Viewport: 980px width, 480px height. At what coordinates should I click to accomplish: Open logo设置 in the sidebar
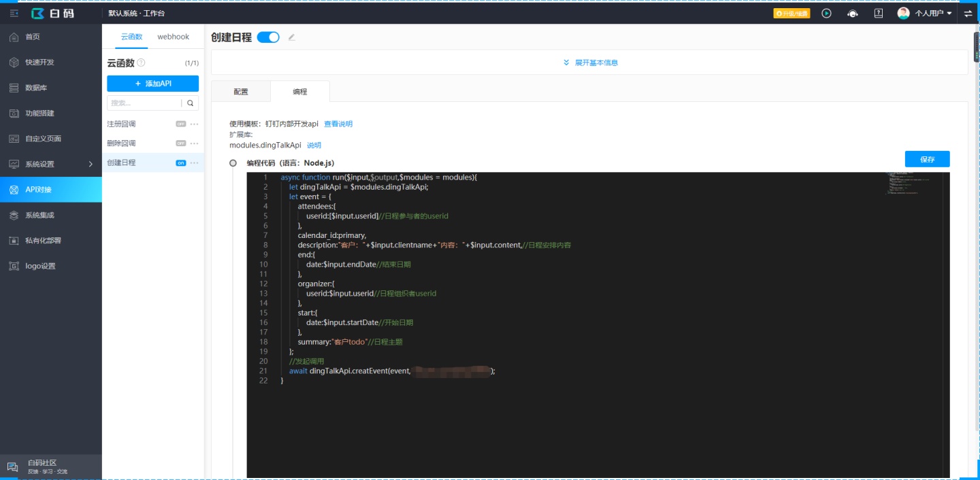pos(51,266)
